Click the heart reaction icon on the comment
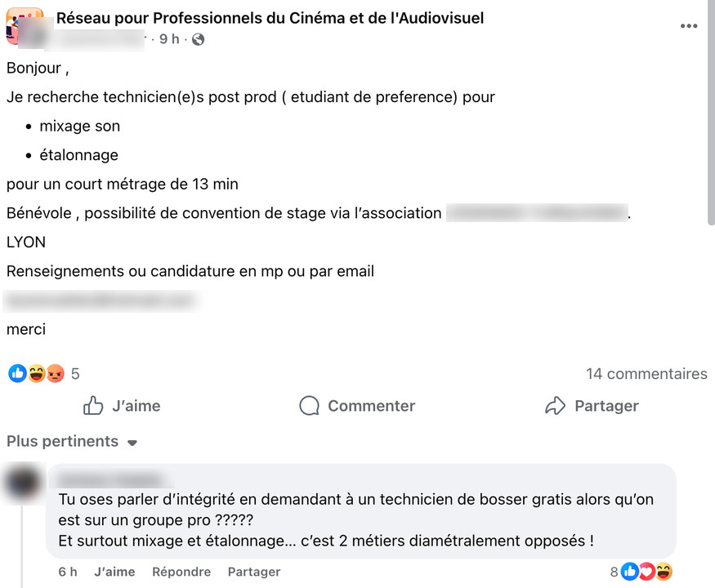715x588 pixels. [646, 572]
